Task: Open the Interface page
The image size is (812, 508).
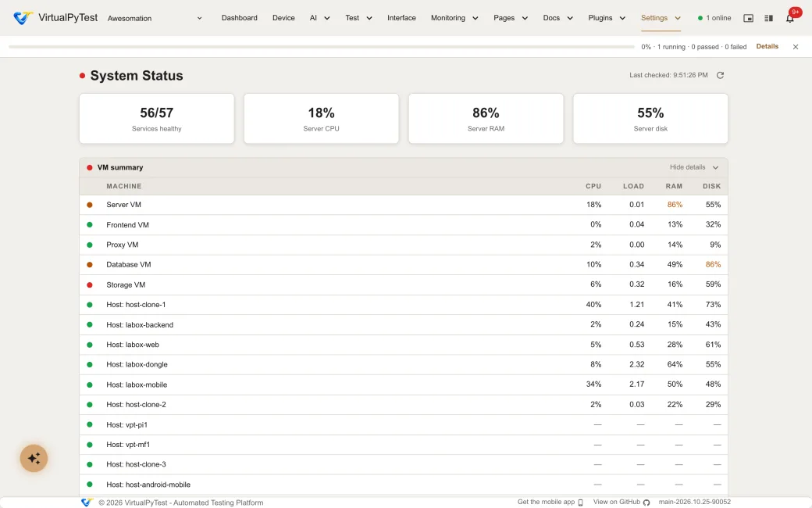Action: click(401, 18)
